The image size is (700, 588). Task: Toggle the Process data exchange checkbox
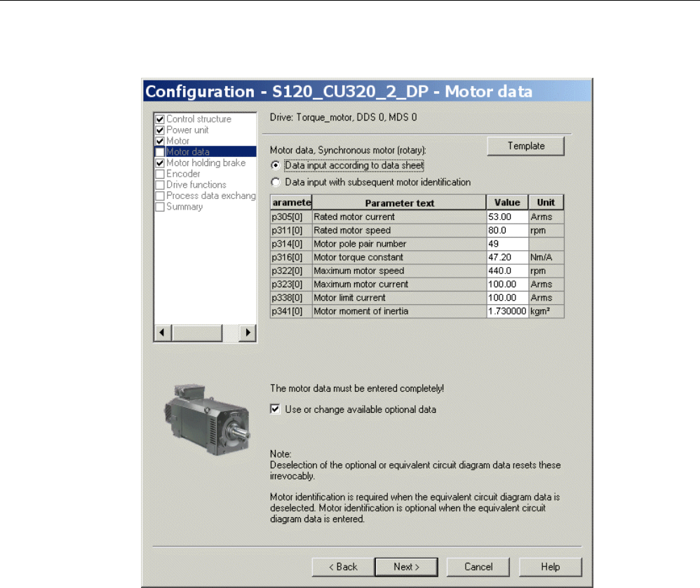tap(160, 196)
